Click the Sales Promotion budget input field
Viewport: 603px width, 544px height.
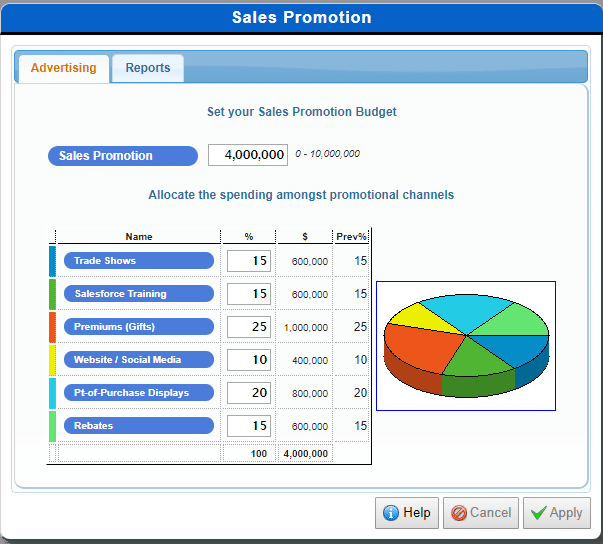248,155
